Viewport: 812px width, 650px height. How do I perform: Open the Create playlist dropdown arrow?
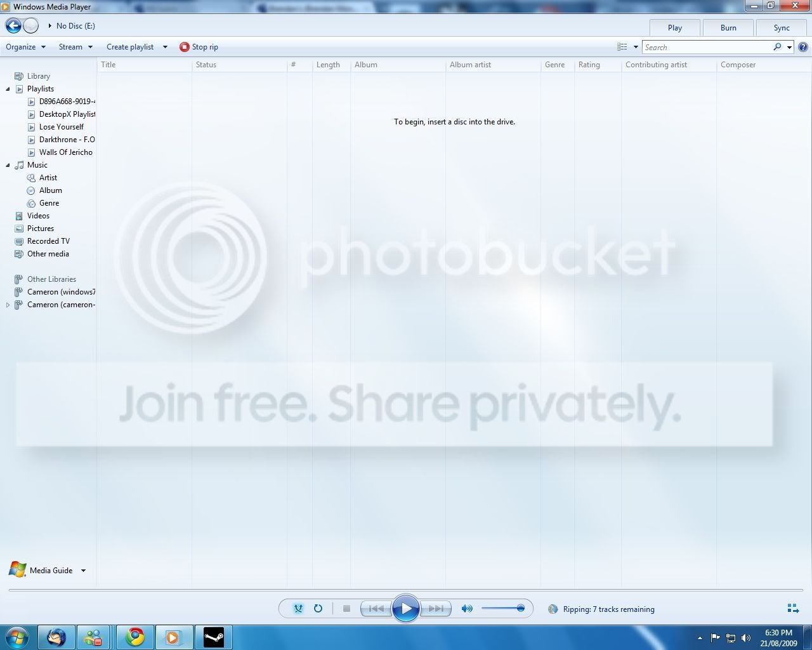(165, 47)
